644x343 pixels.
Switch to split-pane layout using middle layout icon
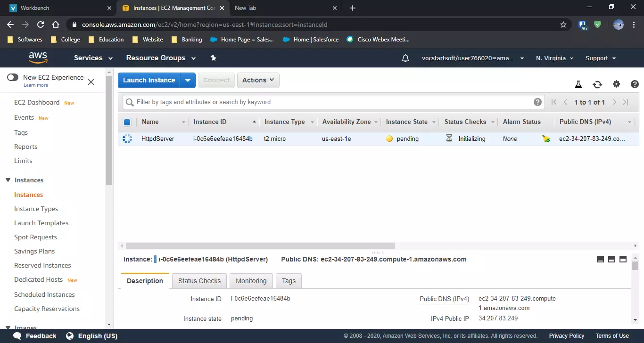coord(611,259)
